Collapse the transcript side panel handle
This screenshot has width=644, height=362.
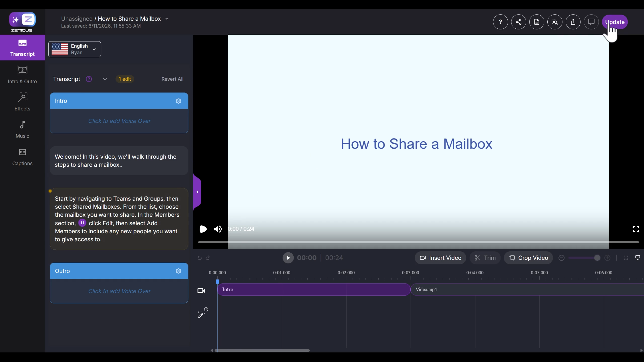pos(197,192)
